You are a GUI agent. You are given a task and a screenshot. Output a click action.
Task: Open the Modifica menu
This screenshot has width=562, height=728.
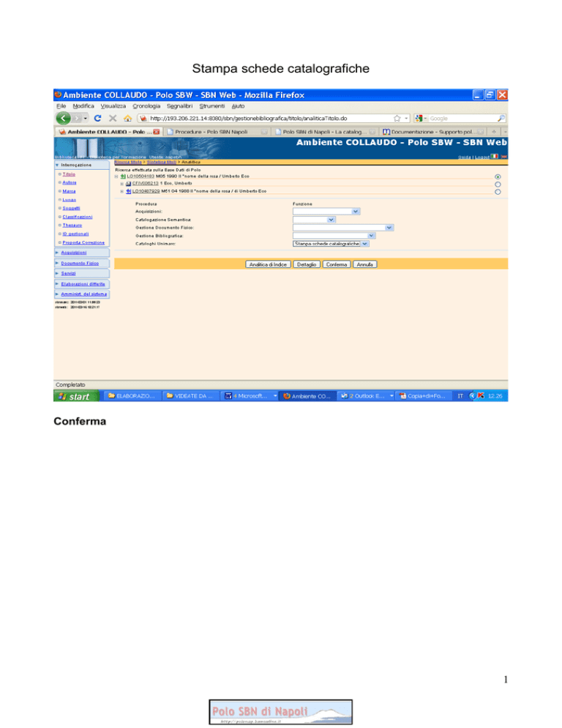point(83,106)
